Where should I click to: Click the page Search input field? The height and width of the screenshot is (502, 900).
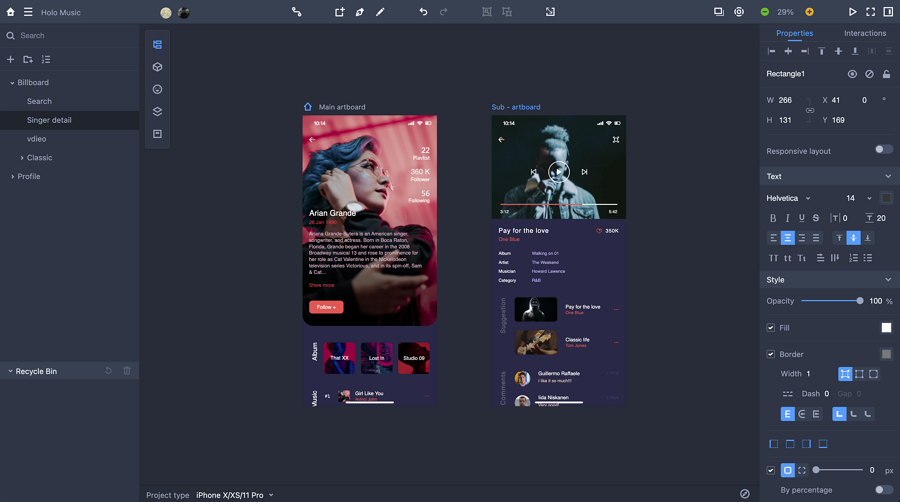coord(70,36)
